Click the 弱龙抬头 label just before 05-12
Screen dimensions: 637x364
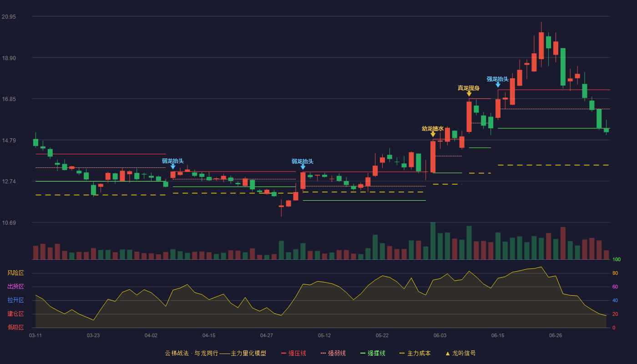303,161
